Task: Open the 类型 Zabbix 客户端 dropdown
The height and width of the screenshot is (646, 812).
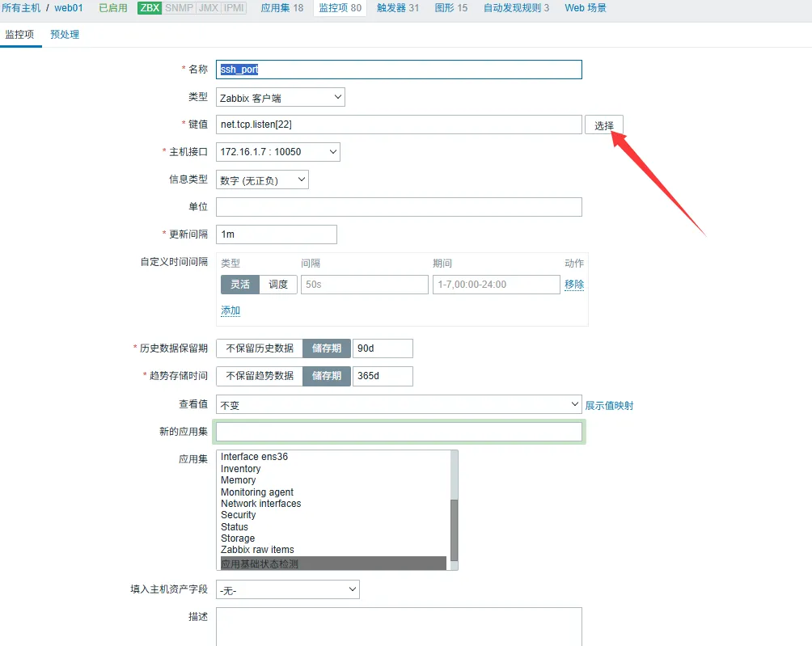Action: 280,98
